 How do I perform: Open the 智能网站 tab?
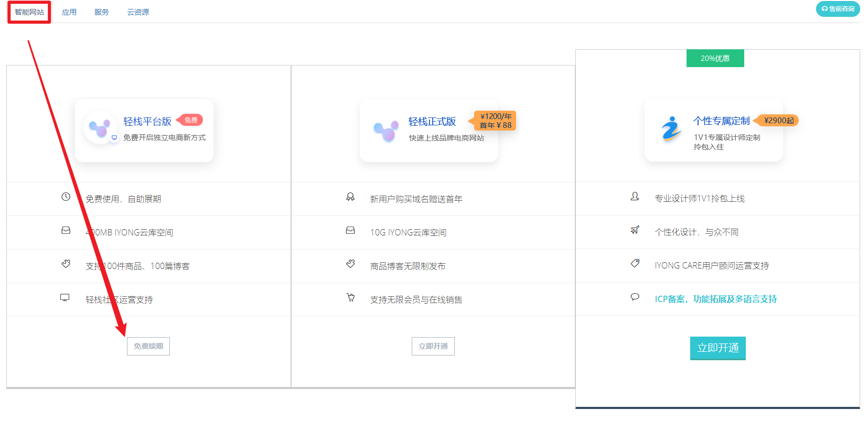click(29, 12)
